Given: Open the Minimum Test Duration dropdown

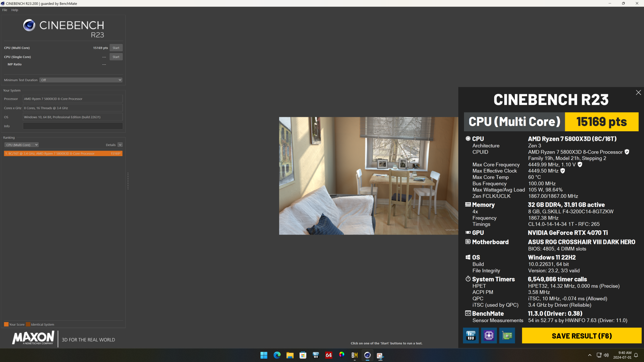Looking at the screenshot, I should (81, 80).
